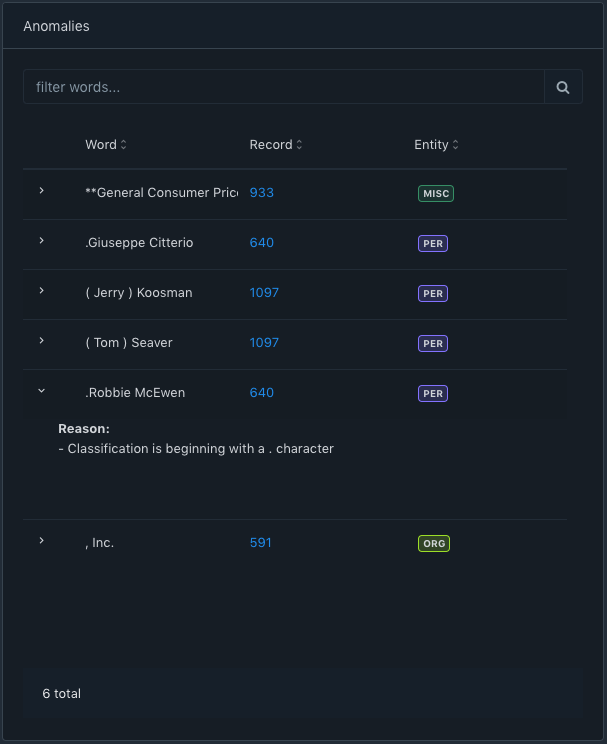Open record 1097 for Jerry Koosman
This screenshot has height=744, width=607.
pos(264,293)
